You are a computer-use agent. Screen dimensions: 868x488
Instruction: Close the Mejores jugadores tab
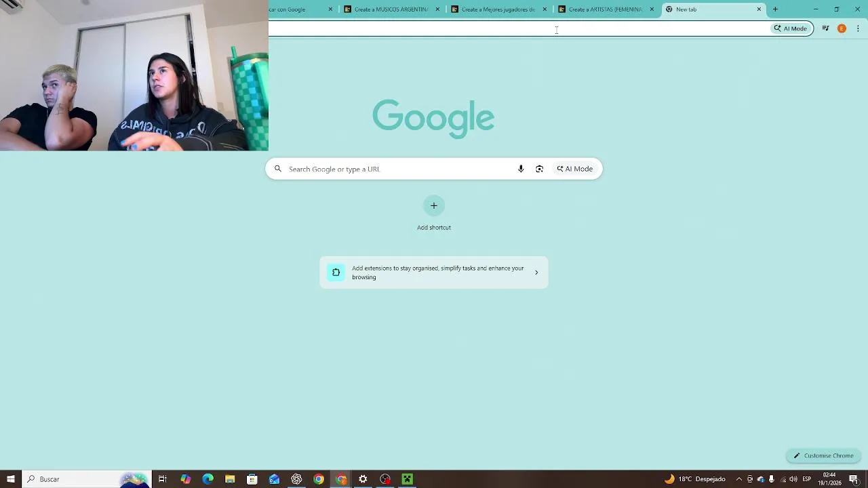tap(545, 9)
